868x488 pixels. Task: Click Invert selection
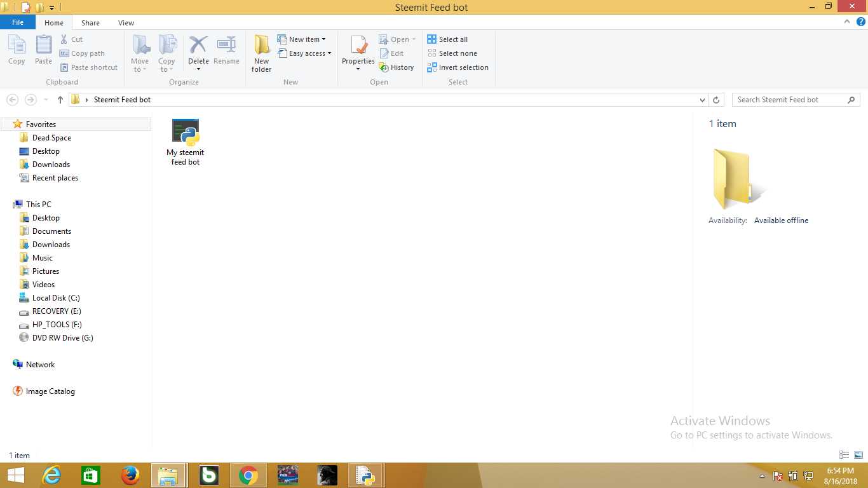[458, 67]
